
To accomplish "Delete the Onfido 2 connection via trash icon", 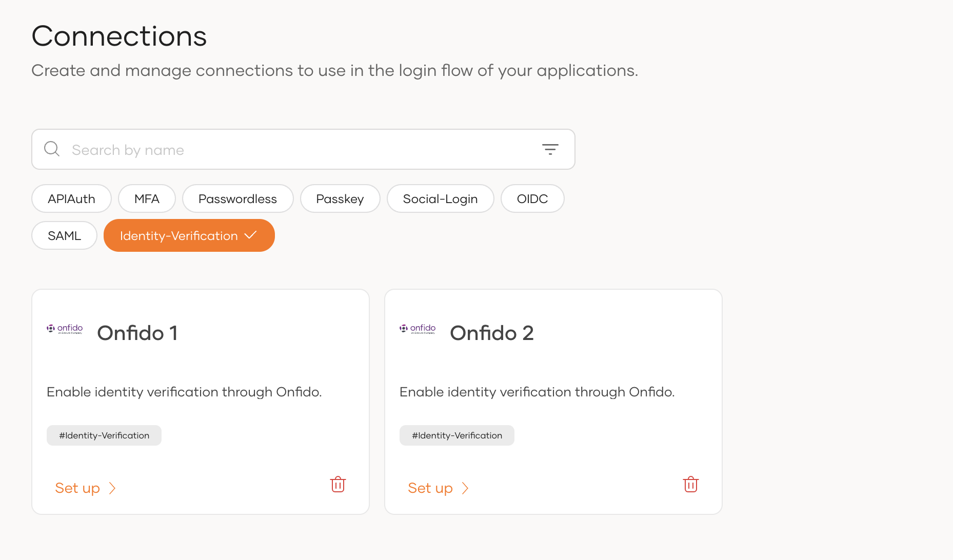I will click(691, 484).
